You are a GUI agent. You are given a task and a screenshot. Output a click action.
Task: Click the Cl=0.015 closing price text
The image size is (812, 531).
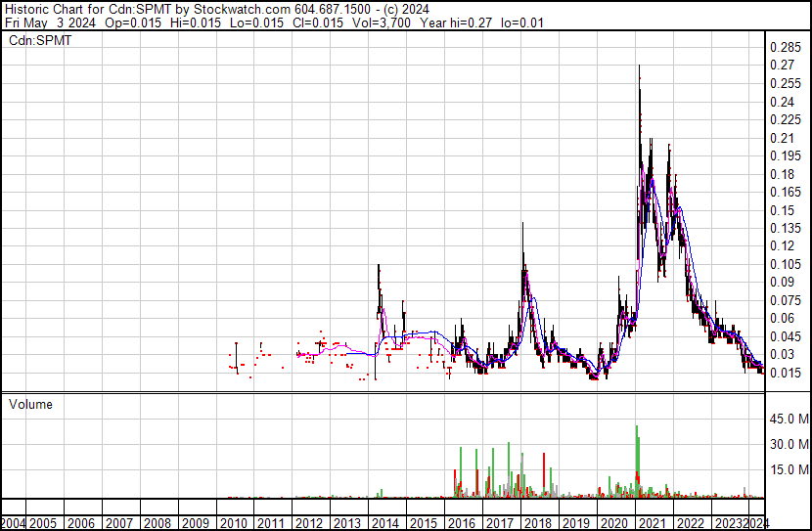(x=317, y=22)
